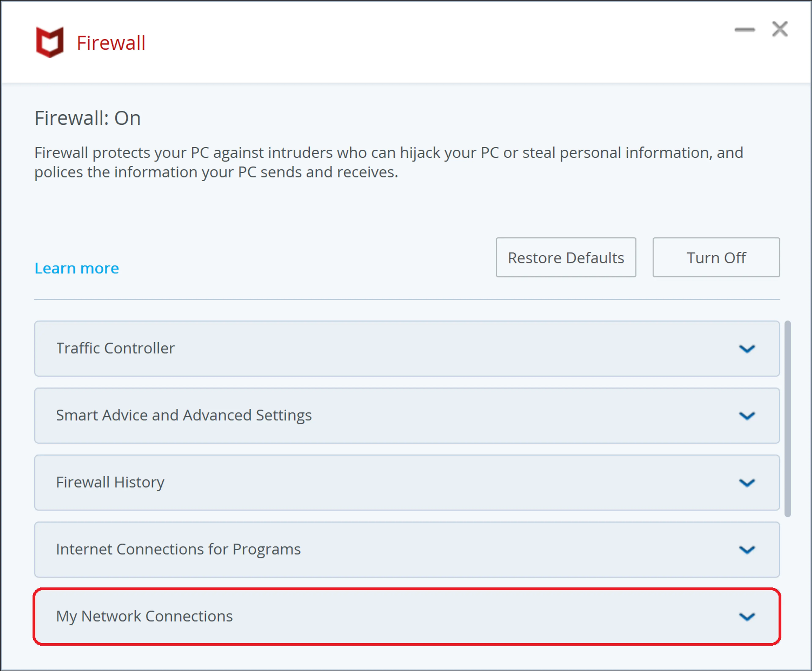Close the Firewall window
812x671 pixels.
click(779, 29)
